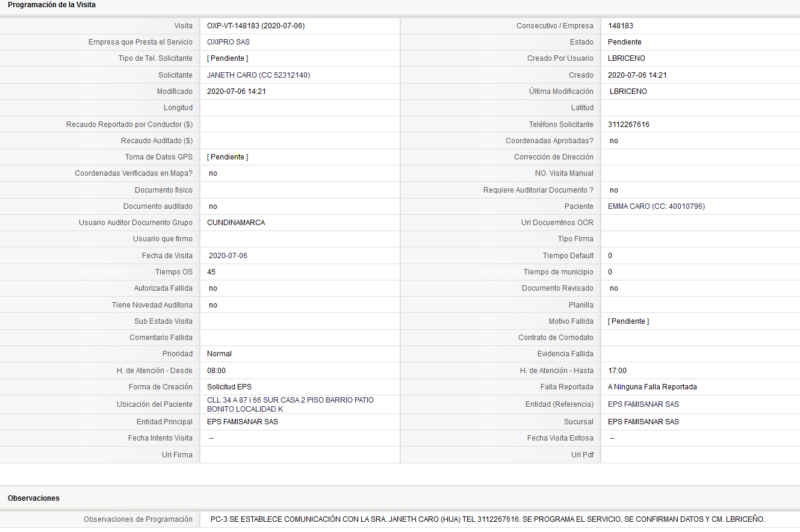This screenshot has width=800, height=532.
Task: Click the 'Url Firma' label
Action: click(x=178, y=455)
